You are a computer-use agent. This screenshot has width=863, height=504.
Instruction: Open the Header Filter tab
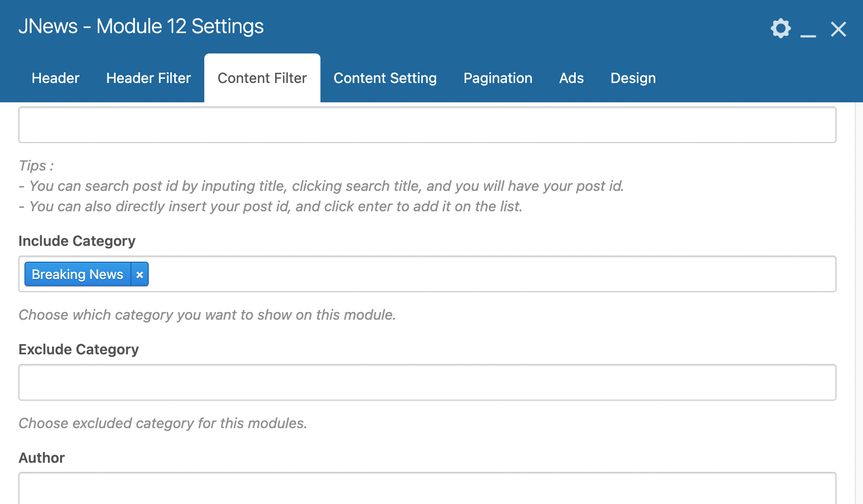148,78
